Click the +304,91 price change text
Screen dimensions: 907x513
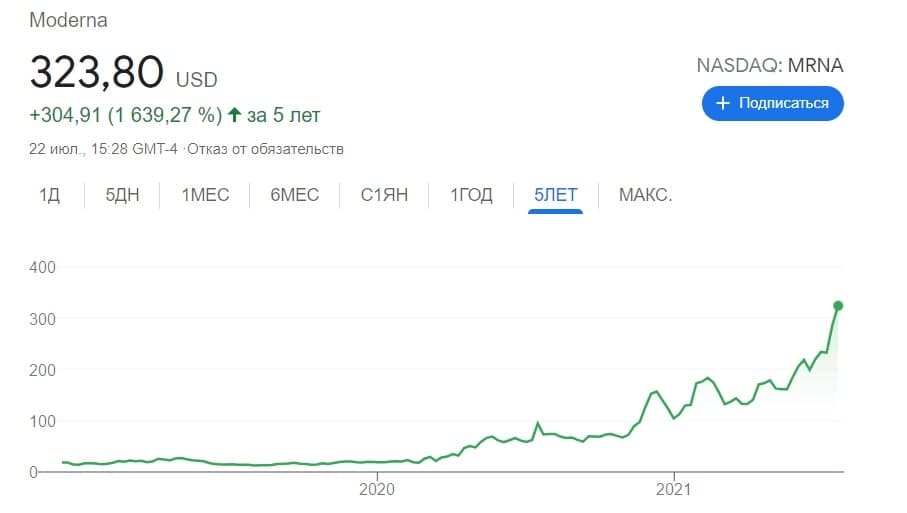click(64, 115)
